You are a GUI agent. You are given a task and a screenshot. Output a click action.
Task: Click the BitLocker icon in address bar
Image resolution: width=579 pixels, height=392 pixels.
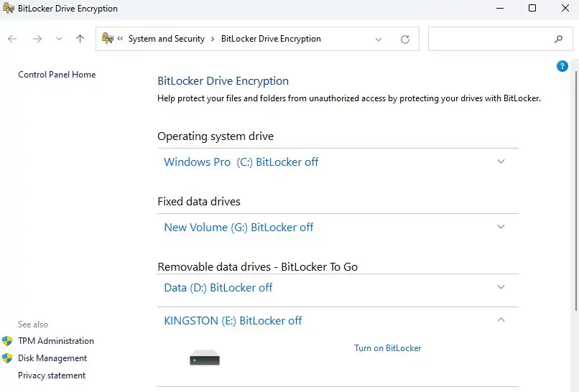pyautogui.click(x=108, y=38)
